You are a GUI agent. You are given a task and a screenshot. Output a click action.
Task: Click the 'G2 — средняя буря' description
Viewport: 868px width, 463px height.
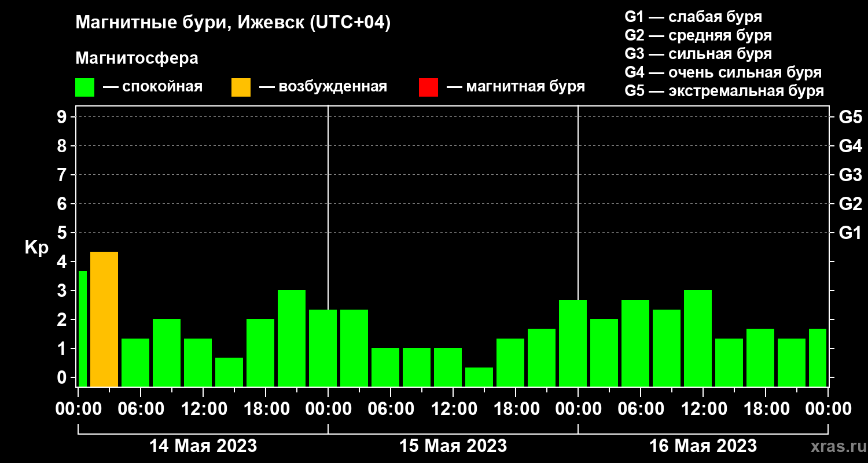[698, 35]
